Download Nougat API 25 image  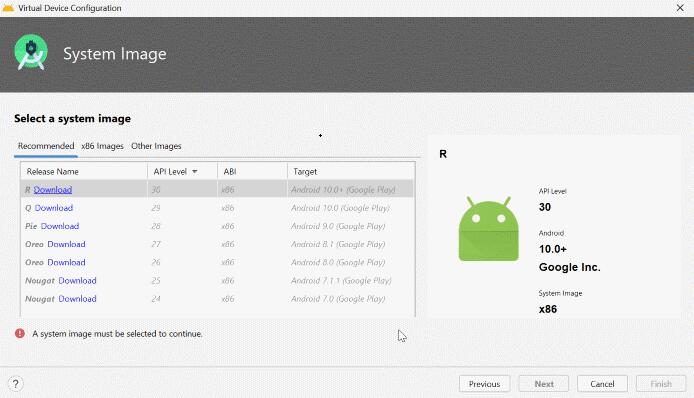click(x=77, y=280)
